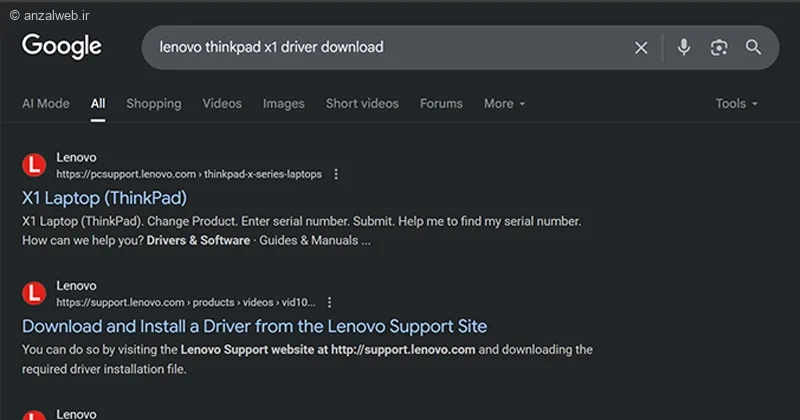Start voice search with the microphone icon
The width and height of the screenshot is (800, 420).
pyautogui.click(x=684, y=47)
